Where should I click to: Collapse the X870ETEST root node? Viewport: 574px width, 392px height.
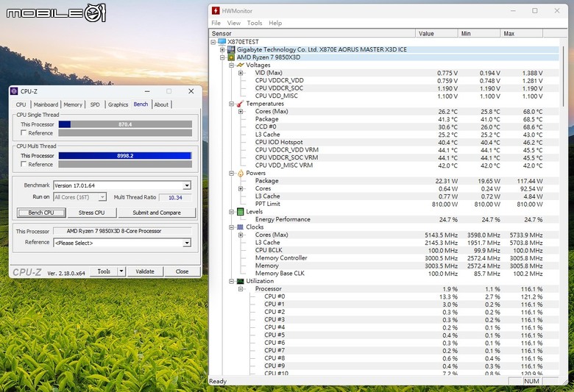[213, 42]
